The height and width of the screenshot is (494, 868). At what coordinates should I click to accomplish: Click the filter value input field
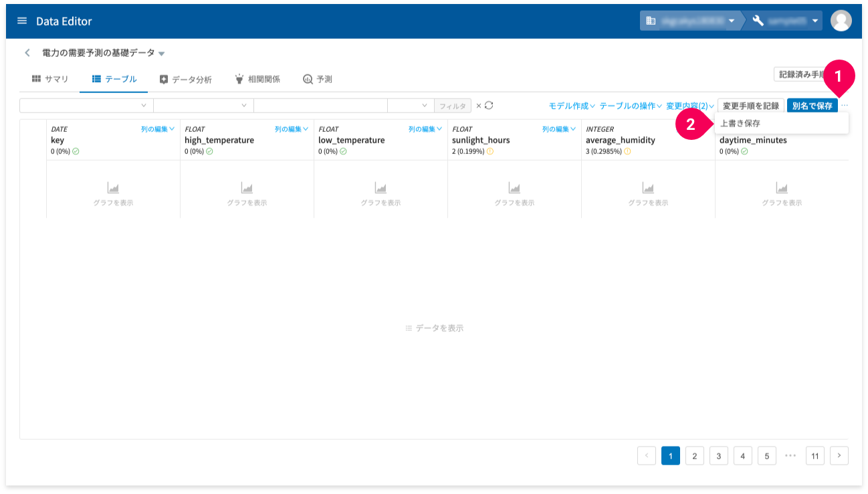320,106
